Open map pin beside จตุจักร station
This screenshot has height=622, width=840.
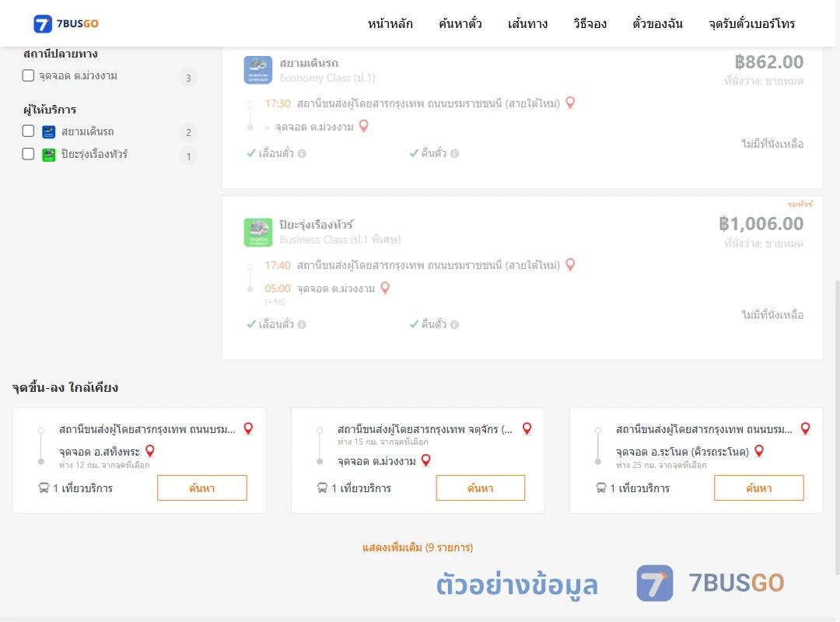527,428
